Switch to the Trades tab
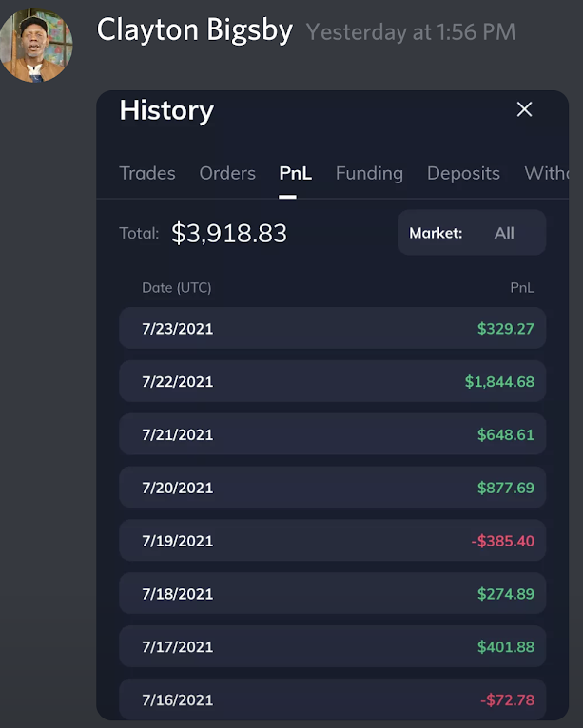Viewport: 583px width, 728px height. coord(147,173)
